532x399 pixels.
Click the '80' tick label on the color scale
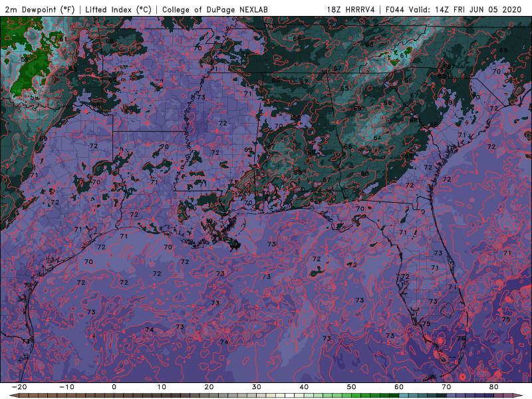click(494, 387)
